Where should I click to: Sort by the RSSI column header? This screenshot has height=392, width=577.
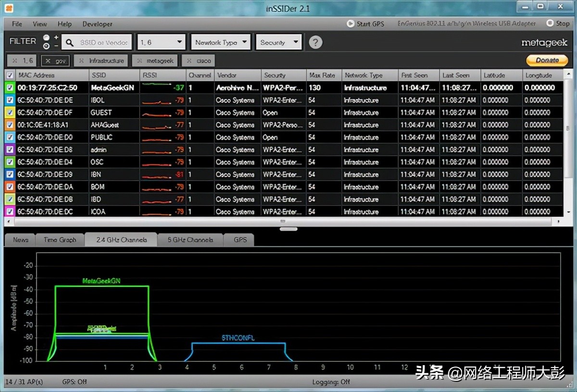tap(163, 75)
